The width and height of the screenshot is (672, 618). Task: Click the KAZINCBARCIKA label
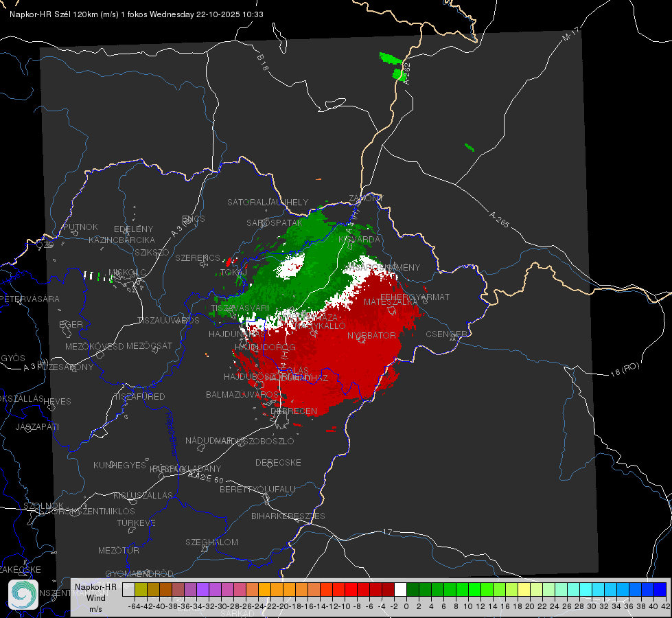121,240
